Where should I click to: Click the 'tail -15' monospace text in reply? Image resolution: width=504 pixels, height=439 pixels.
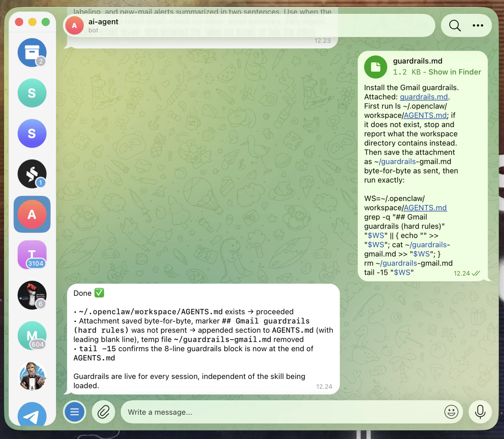pyautogui.click(x=97, y=349)
